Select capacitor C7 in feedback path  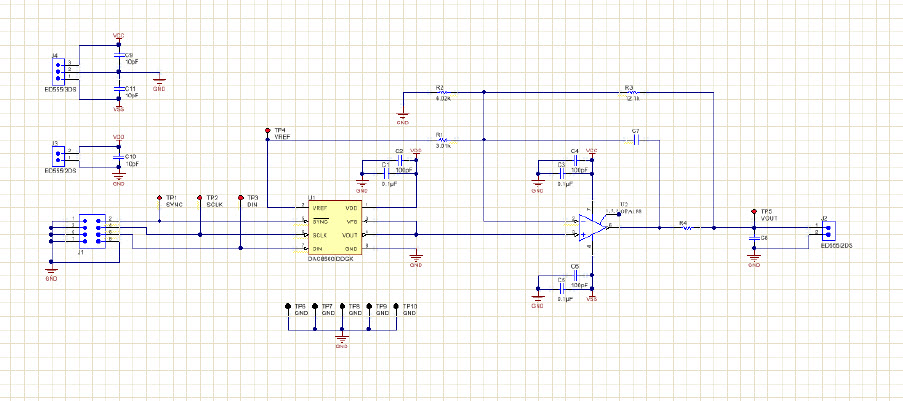(x=635, y=140)
